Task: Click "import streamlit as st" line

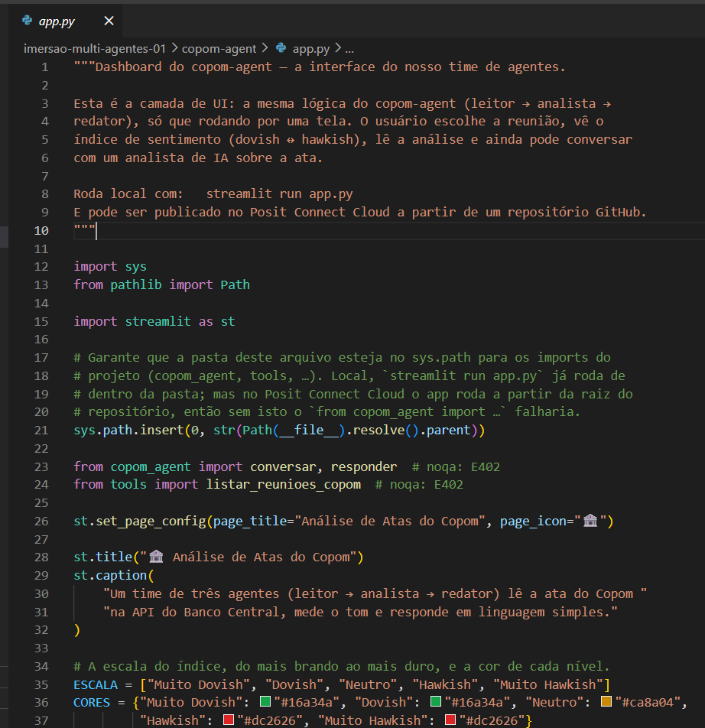Action: pos(154,321)
